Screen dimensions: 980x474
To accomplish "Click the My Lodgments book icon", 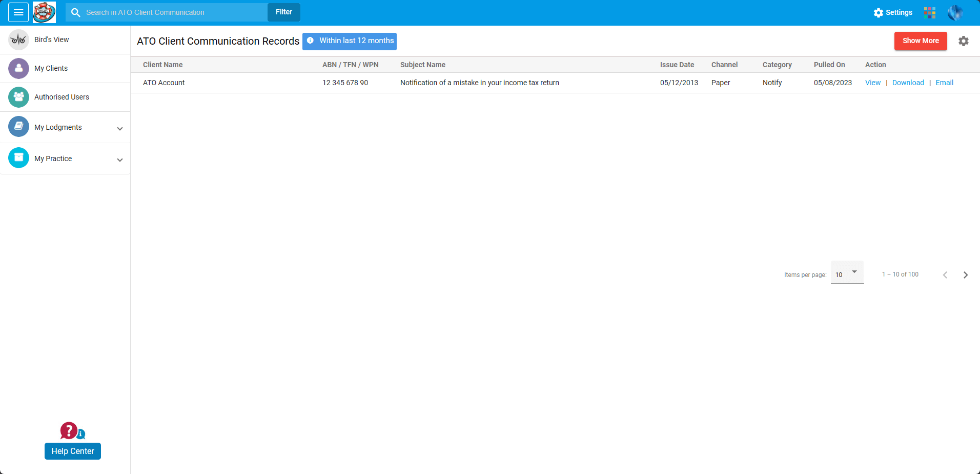I will (x=18, y=126).
